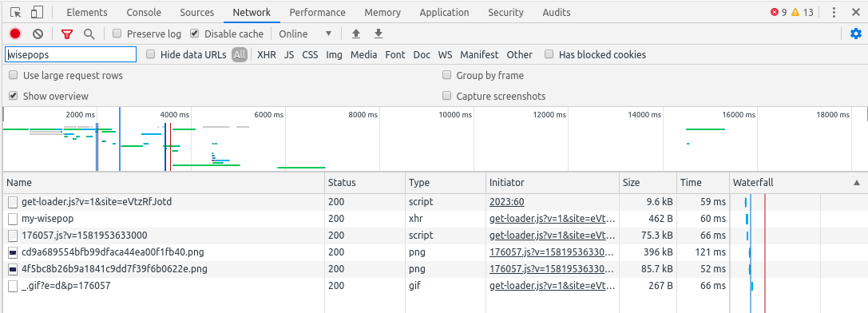Image resolution: width=868 pixels, height=313 pixels.
Task: Enable Preserve log checkbox
Action: point(117,34)
